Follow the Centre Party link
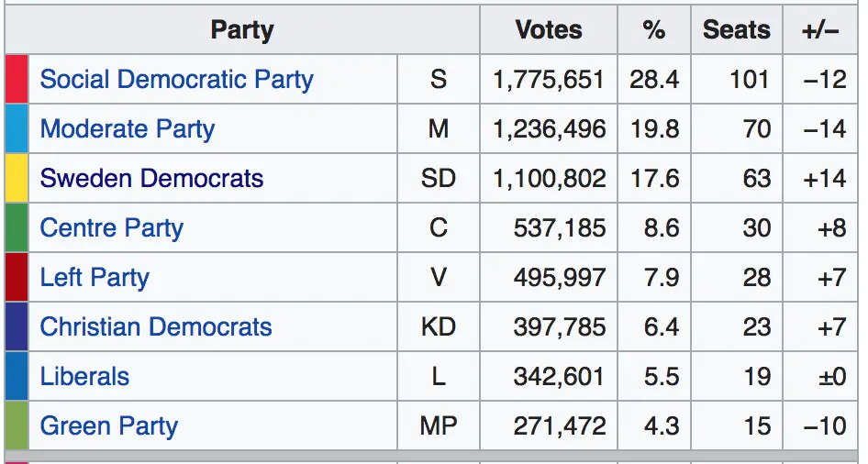Screen dimensions: 868x464 [x=111, y=228]
